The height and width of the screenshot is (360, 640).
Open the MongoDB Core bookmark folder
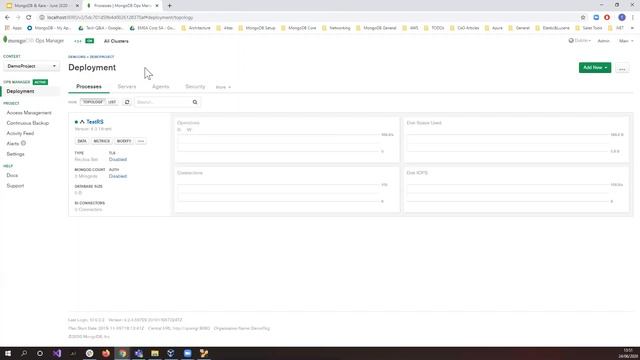(x=298, y=28)
